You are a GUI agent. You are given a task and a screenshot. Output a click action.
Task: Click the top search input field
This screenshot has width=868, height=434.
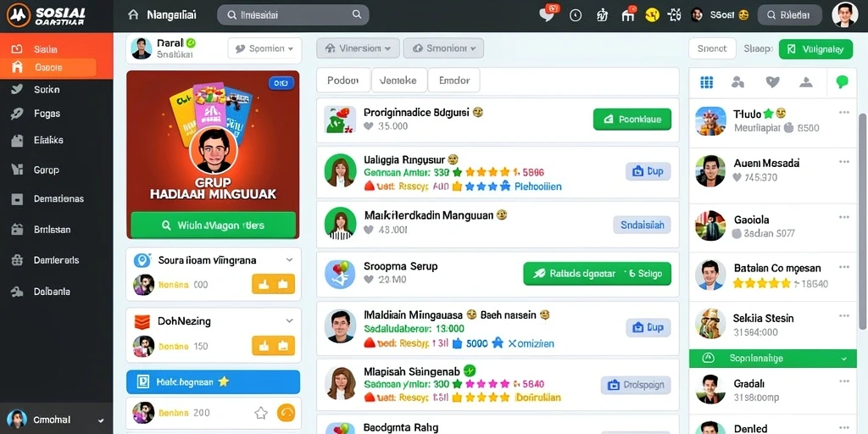click(x=292, y=15)
